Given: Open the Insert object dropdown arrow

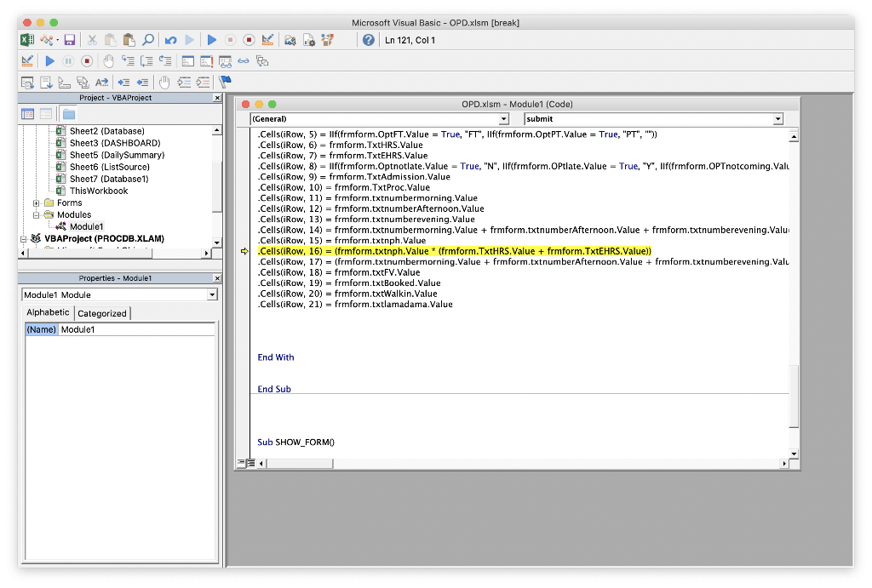Looking at the screenshot, I should [x=58, y=40].
